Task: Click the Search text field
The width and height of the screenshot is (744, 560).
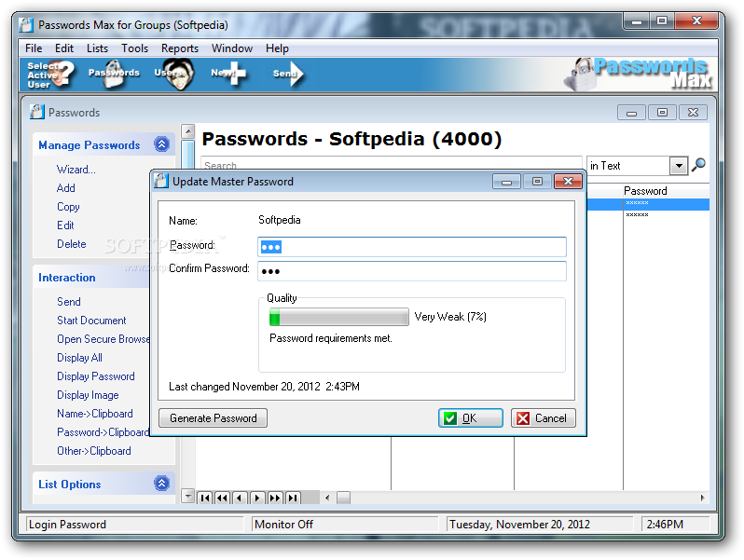Action: (391, 163)
